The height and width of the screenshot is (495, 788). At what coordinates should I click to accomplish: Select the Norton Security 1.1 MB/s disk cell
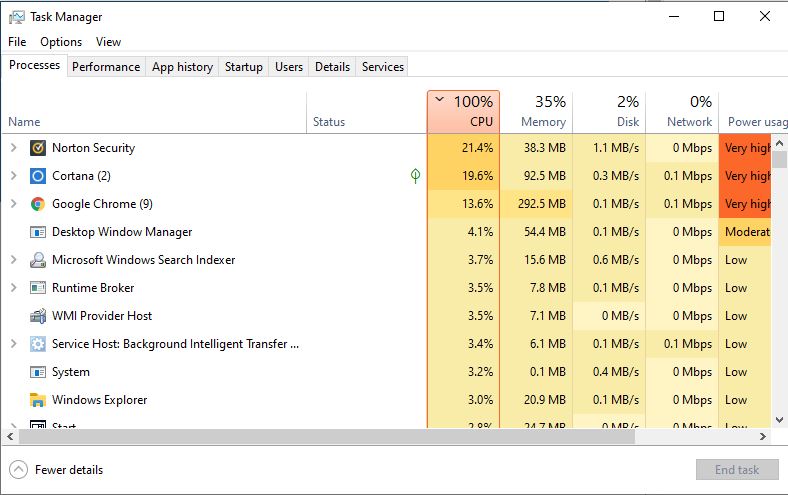[609, 148]
